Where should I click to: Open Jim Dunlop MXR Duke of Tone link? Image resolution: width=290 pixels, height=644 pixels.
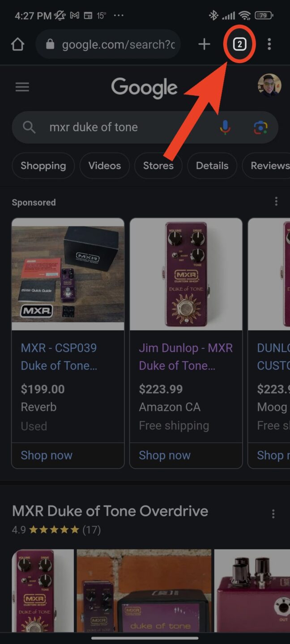coord(186,356)
